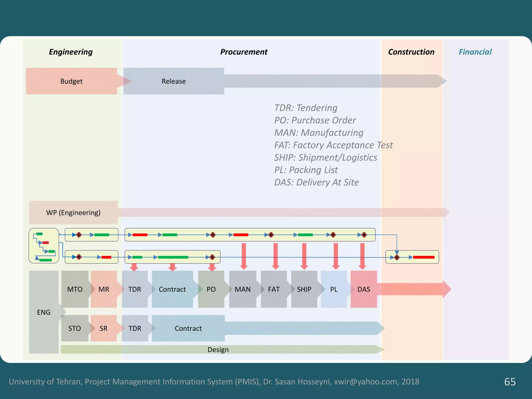The width and height of the screenshot is (532, 399).
Task: Click the mini Gantt chart thumbnail
Action: click(x=44, y=246)
